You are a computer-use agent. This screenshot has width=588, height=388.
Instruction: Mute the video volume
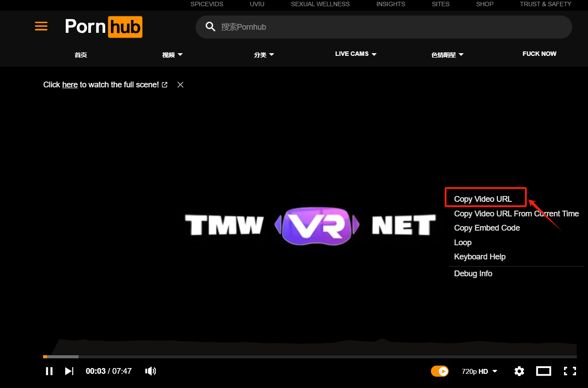coord(150,371)
